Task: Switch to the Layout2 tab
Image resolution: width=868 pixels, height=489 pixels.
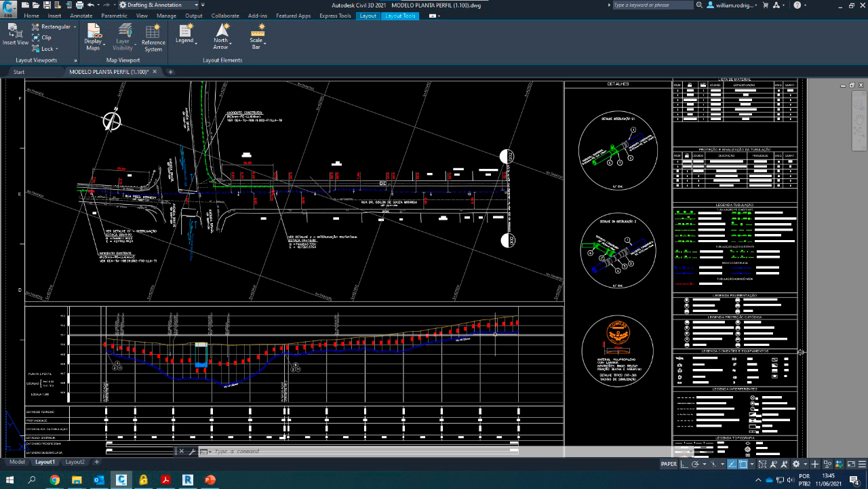Action: click(x=75, y=462)
